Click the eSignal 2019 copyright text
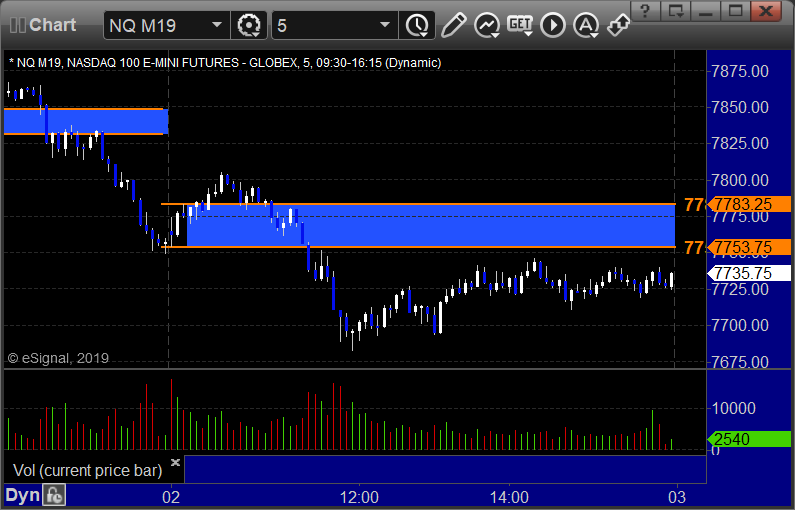The image size is (795, 510). pos(58,358)
